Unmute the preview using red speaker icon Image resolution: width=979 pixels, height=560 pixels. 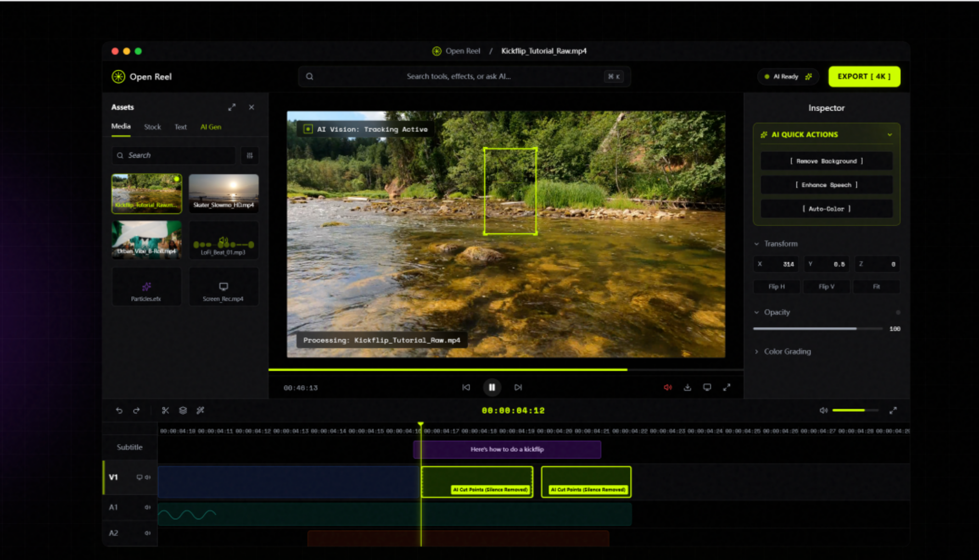coord(668,388)
